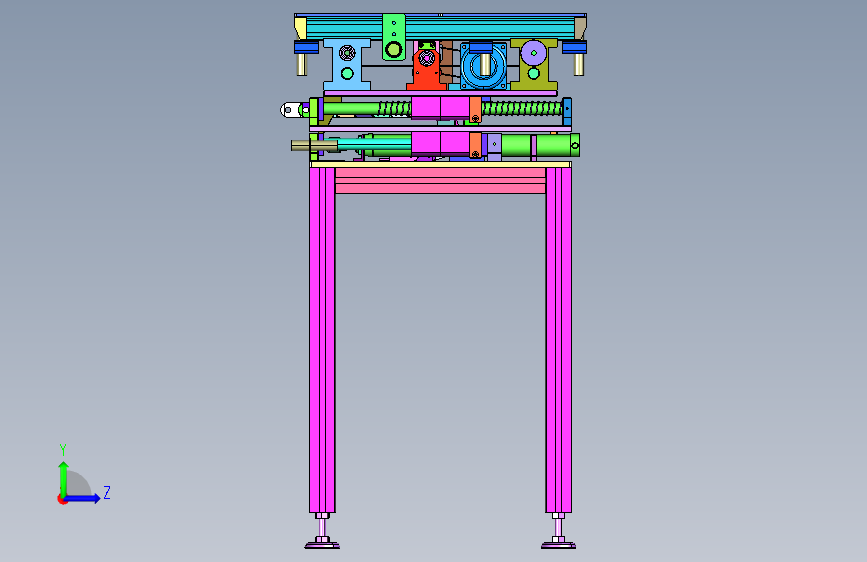
Task: Select the right magenta frame leg
Action: coord(558,340)
